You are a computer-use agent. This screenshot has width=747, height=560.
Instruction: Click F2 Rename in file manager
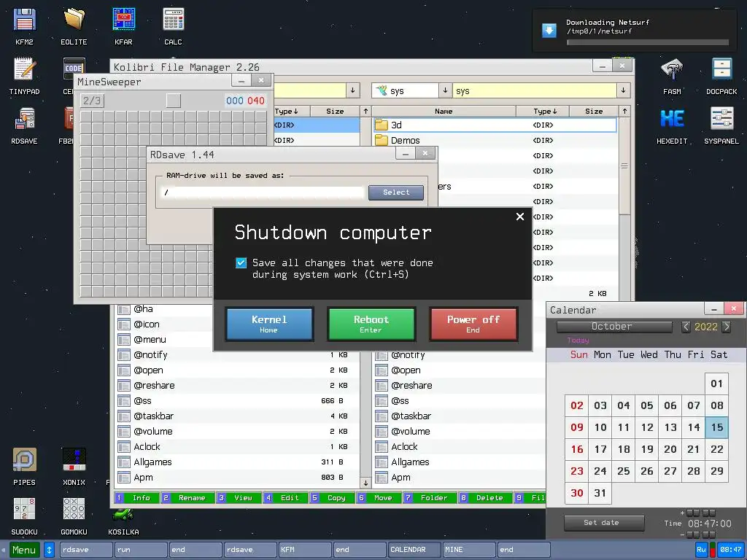187,497
